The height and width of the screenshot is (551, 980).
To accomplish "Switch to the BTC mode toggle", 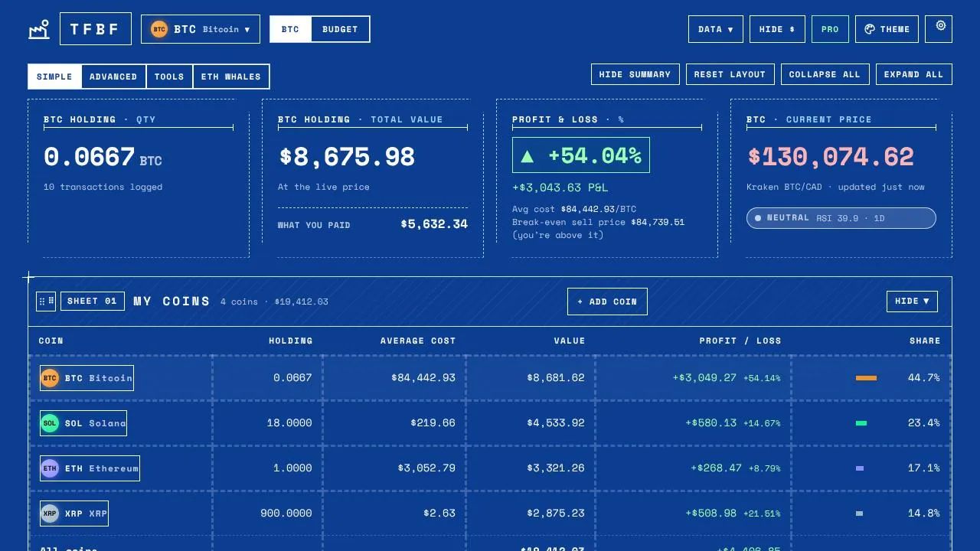I will [290, 29].
